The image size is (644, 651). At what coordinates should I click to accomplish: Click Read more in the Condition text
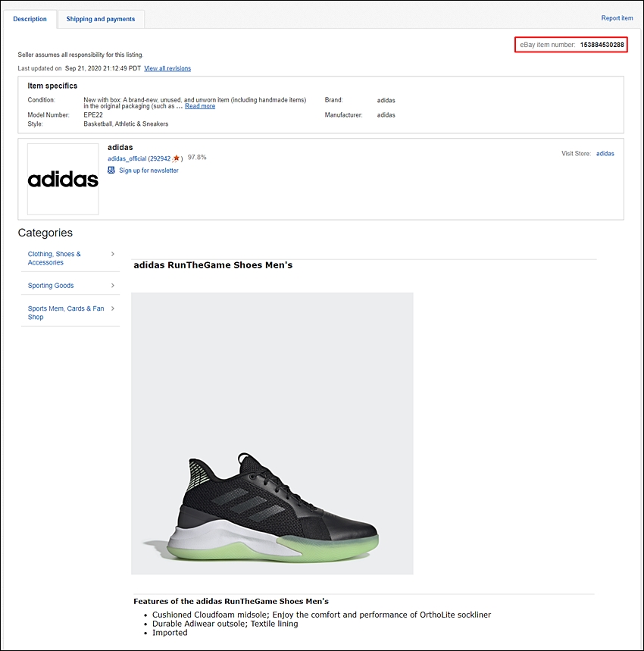click(200, 106)
